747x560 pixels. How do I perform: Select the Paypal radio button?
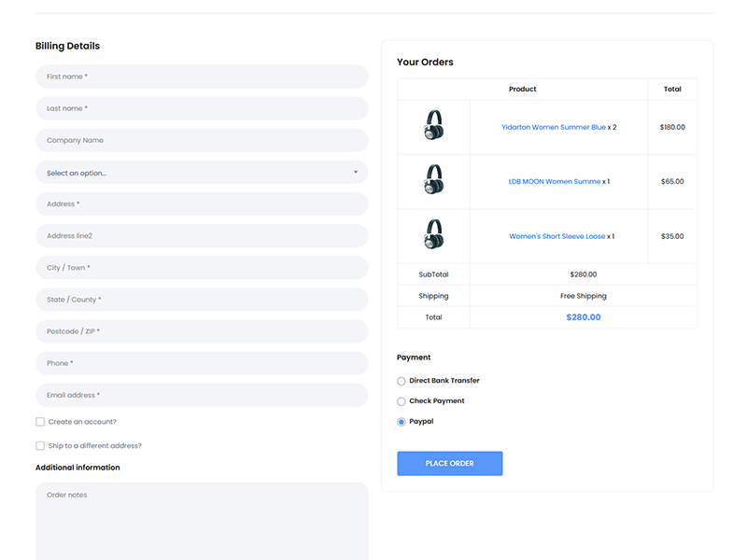pyautogui.click(x=402, y=422)
